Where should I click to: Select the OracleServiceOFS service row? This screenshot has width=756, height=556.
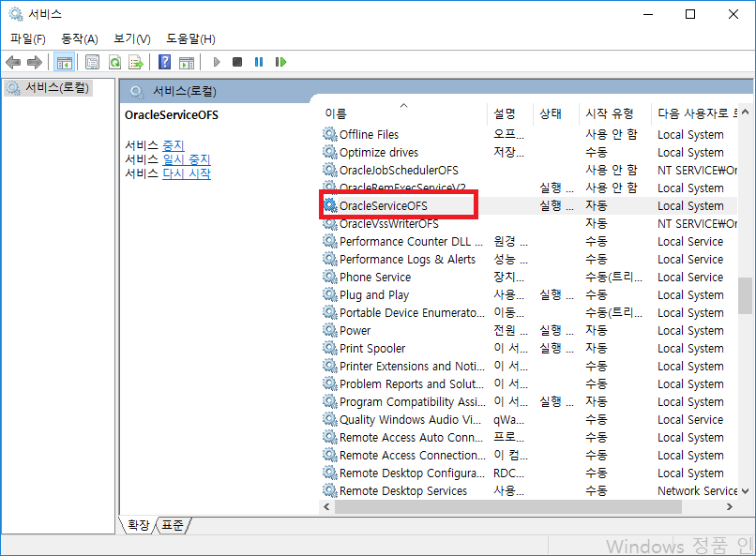pos(529,205)
